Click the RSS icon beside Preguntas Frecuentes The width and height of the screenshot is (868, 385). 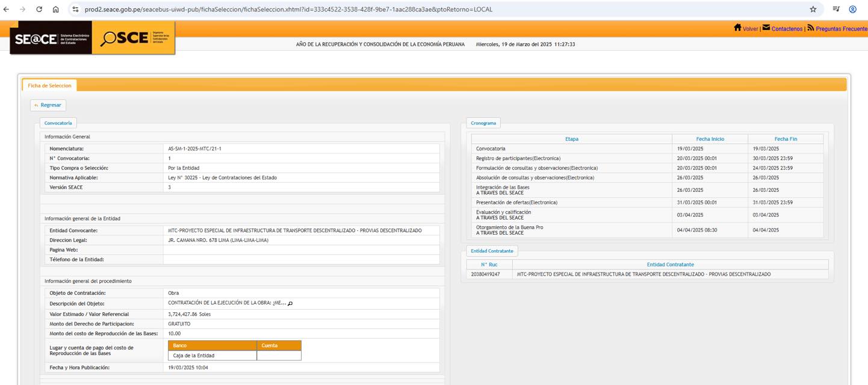(811, 28)
